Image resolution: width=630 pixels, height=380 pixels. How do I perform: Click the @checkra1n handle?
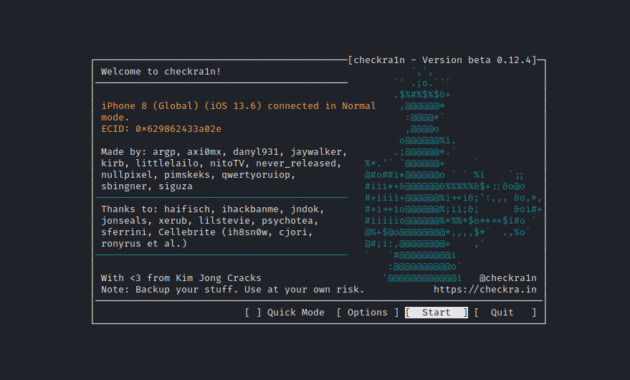(x=508, y=278)
